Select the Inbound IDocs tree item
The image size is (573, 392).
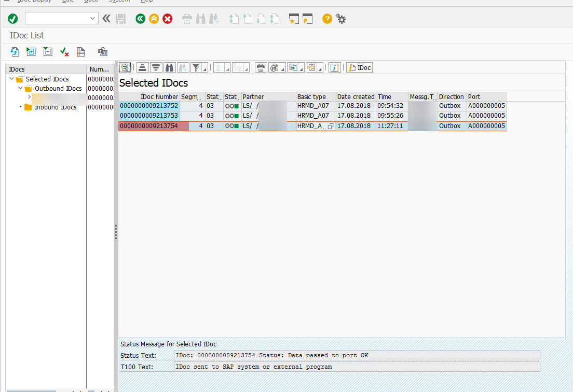(56, 107)
